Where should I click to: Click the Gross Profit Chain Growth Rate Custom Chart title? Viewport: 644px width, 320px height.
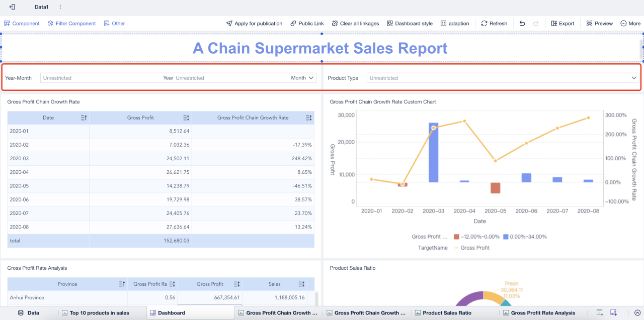(x=383, y=102)
